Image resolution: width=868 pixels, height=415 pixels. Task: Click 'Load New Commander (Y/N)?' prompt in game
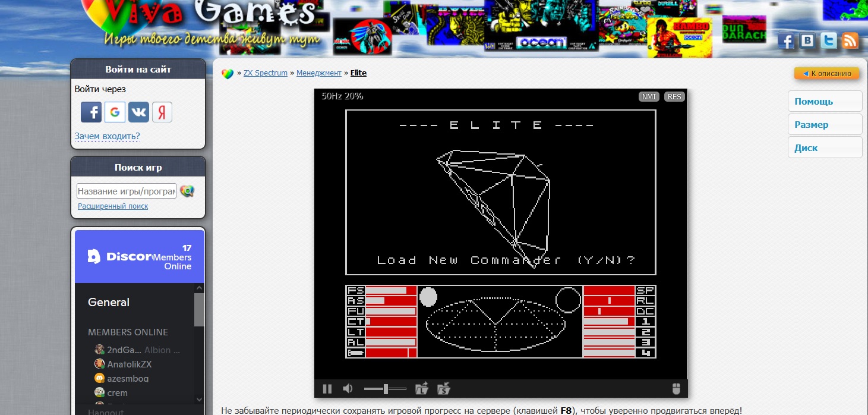[506, 260]
